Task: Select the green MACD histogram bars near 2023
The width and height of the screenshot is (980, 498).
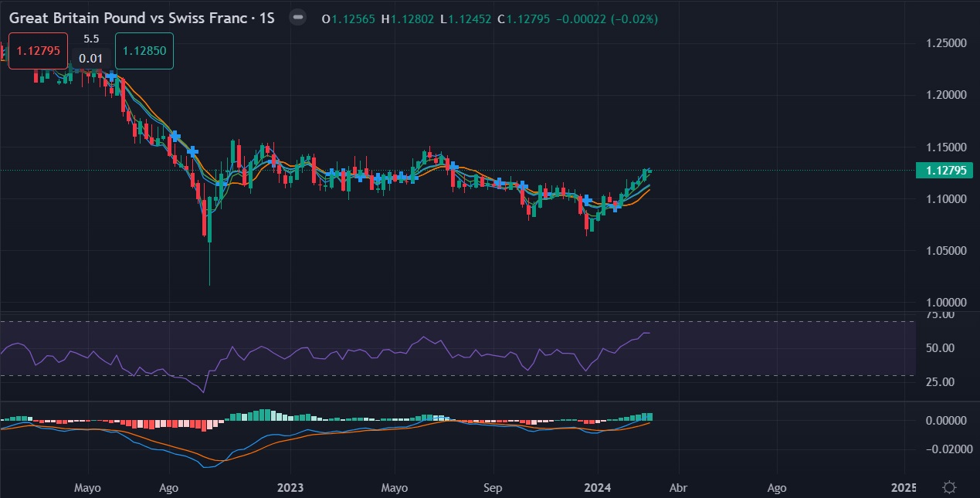Action: (x=266, y=415)
